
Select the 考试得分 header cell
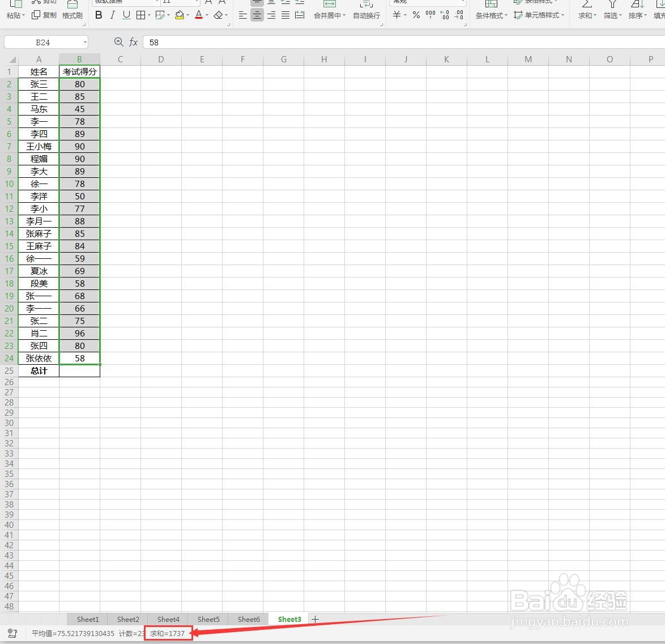tap(80, 71)
